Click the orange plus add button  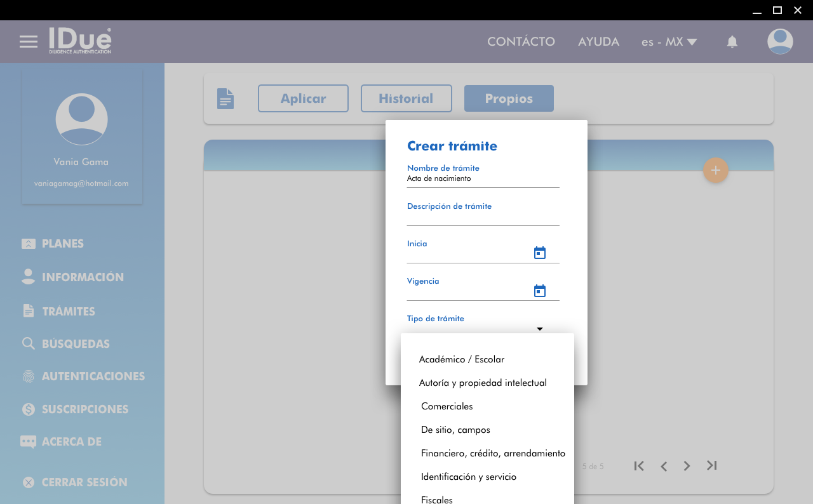click(x=715, y=170)
